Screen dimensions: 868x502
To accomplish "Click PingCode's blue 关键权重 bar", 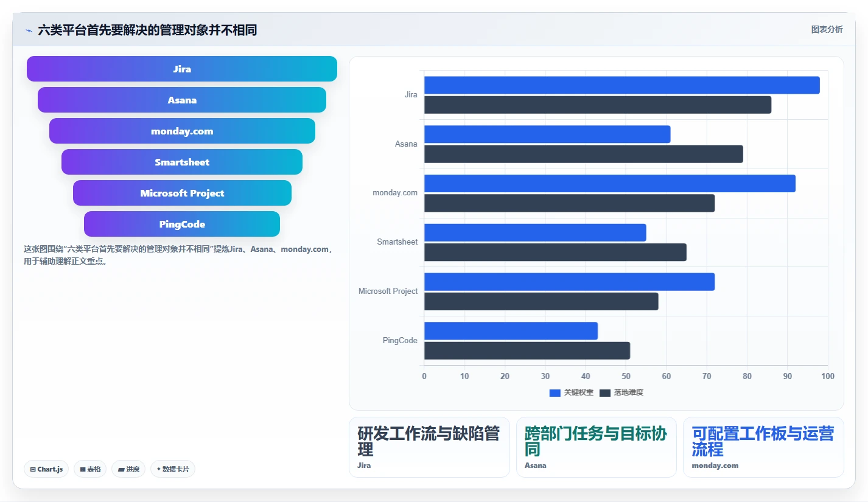I will (511, 330).
